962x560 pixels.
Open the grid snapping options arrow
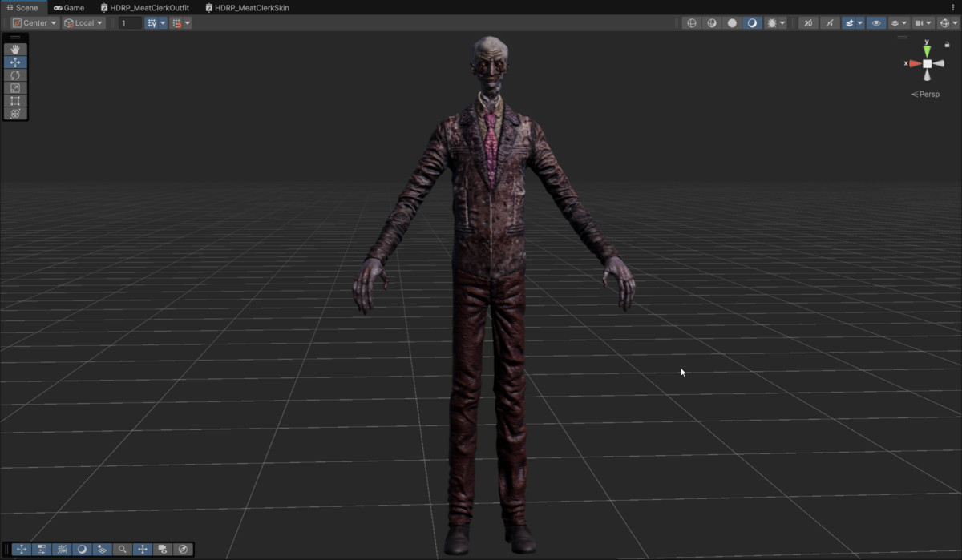[188, 23]
